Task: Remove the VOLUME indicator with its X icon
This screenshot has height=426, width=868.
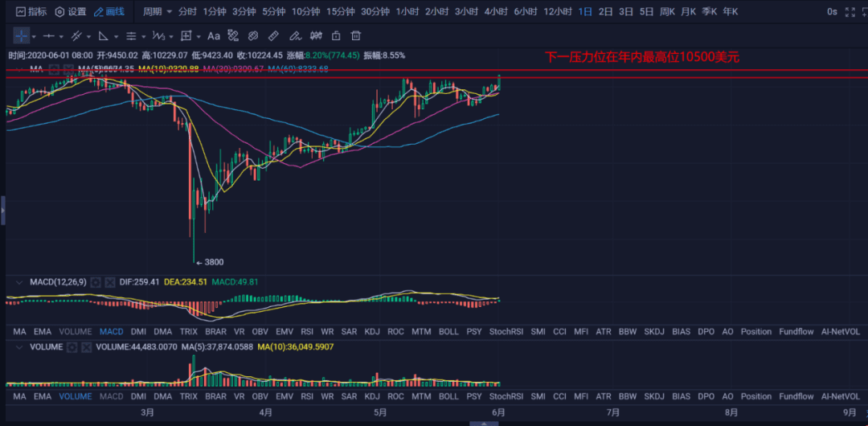Action: [x=86, y=347]
